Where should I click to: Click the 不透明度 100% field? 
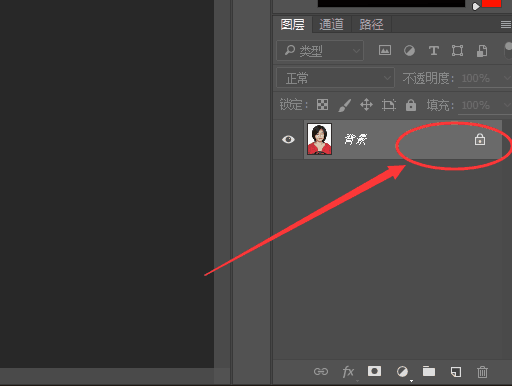pyautogui.click(x=476, y=78)
